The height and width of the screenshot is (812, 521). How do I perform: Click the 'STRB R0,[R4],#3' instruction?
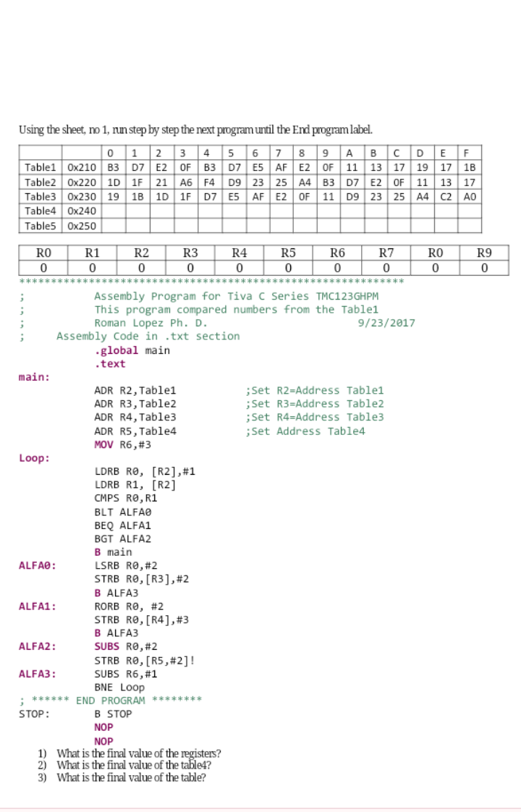(x=141, y=620)
